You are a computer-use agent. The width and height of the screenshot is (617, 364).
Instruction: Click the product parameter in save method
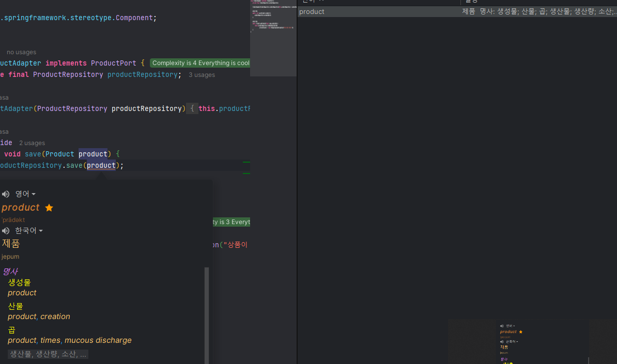tap(93, 154)
